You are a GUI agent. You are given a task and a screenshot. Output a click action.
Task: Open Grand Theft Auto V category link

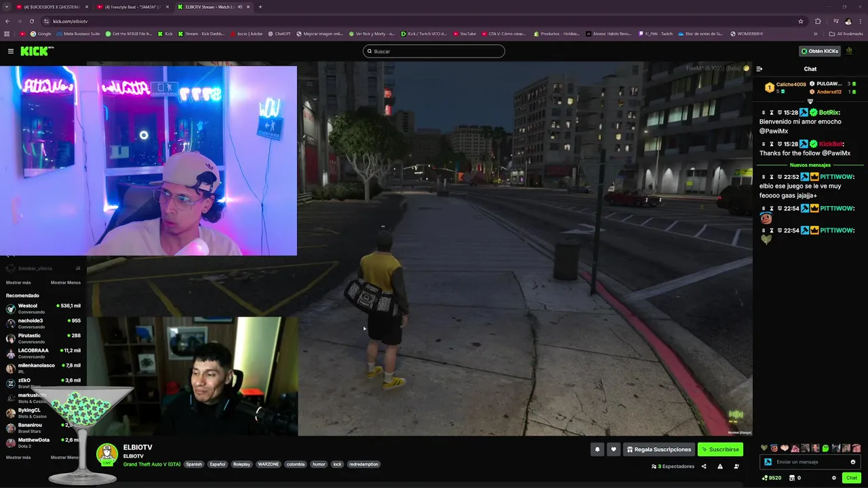coord(152,464)
